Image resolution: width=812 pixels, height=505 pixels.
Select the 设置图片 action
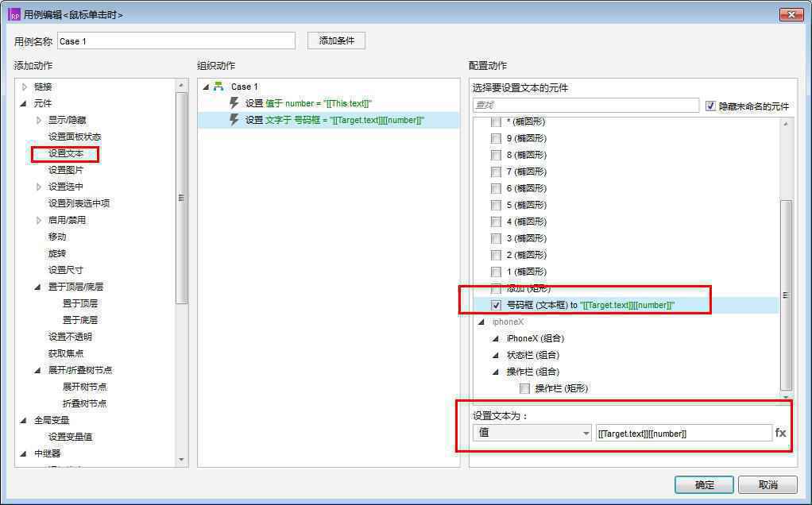point(66,170)
